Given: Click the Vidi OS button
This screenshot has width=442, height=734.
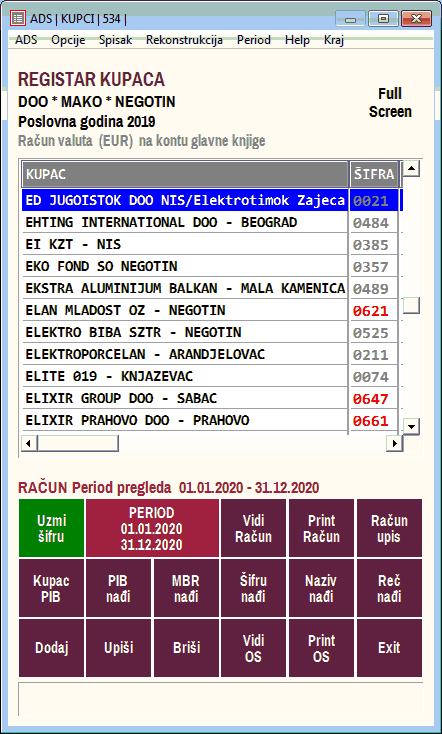Looking at the screenshot, I should pos(253,648).
